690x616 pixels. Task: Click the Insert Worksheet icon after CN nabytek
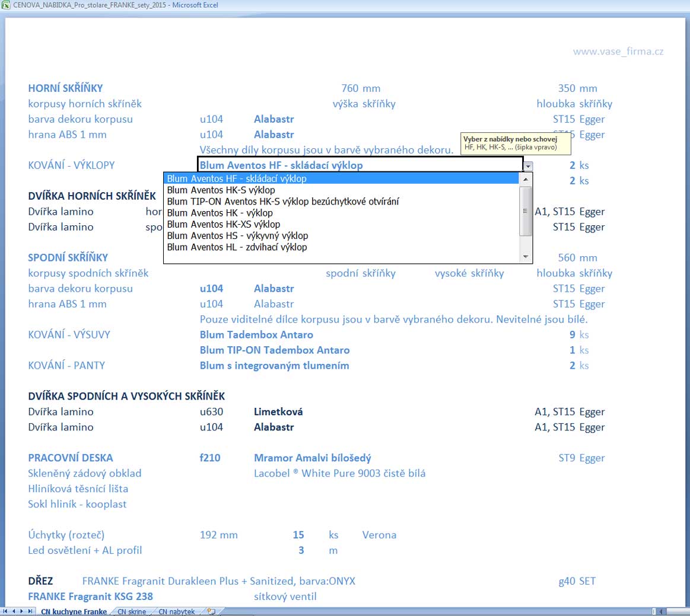(x=211, y=611)
